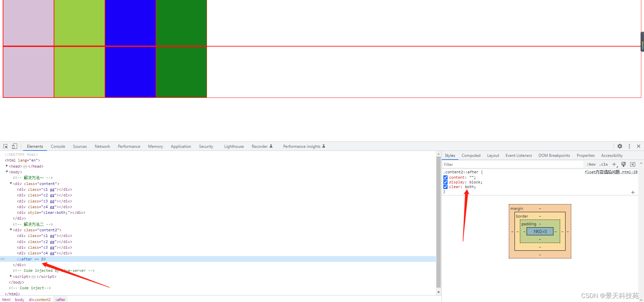Open the float html:28 source link
This screenshot has height=302, width=644.
[611, 172]
